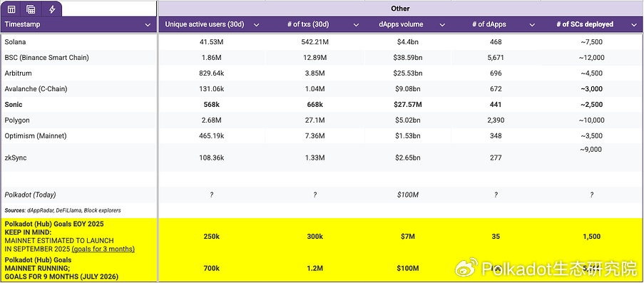The height and width of the screenshot is (283, 644).
Task: Select the Solana row label
Action: (x=15, y=42)
